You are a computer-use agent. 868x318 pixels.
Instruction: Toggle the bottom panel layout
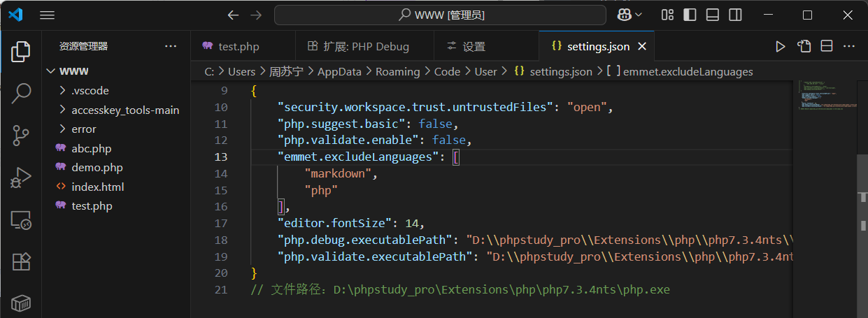tap(712, 15)
